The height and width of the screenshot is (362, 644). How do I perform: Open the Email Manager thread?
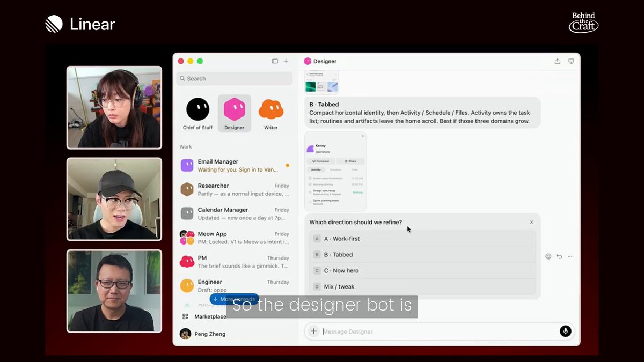(x=236, y=166)
